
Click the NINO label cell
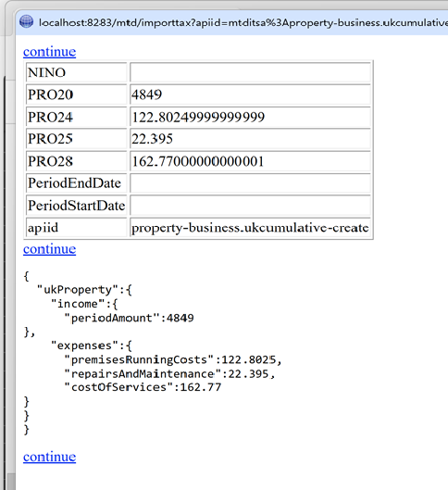pyautogui.click(x=76, y=72)
